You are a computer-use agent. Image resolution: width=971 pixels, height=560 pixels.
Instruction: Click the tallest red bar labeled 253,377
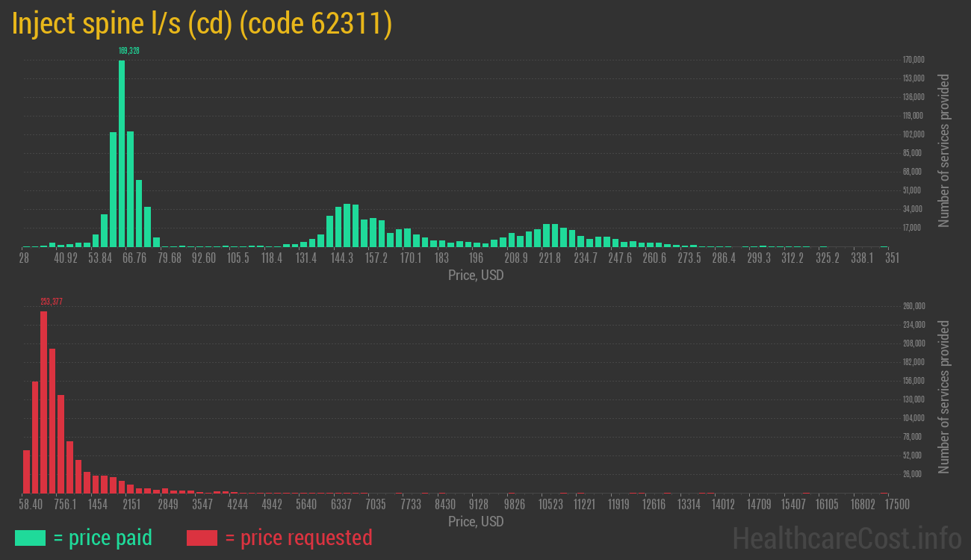tap(43, 402)
